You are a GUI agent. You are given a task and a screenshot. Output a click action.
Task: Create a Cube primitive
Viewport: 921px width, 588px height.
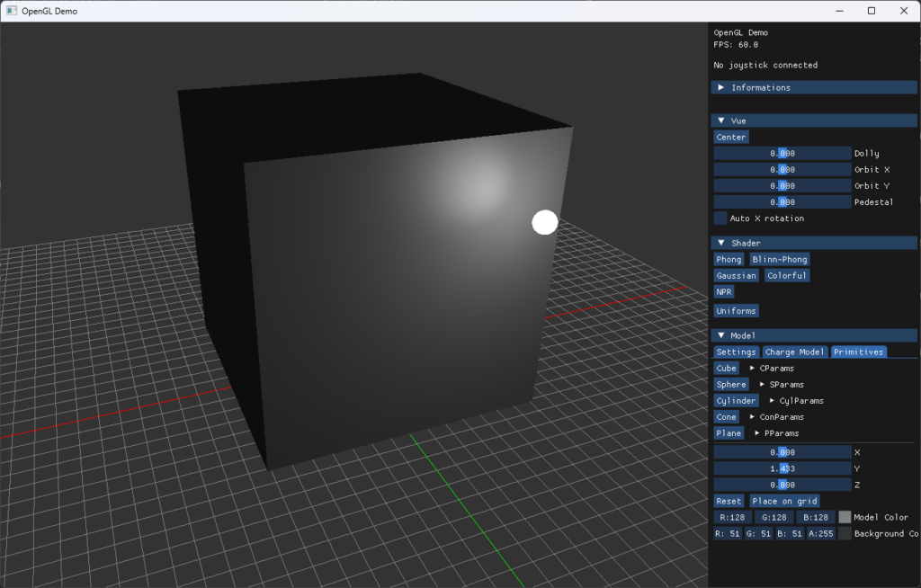[726, 369]
